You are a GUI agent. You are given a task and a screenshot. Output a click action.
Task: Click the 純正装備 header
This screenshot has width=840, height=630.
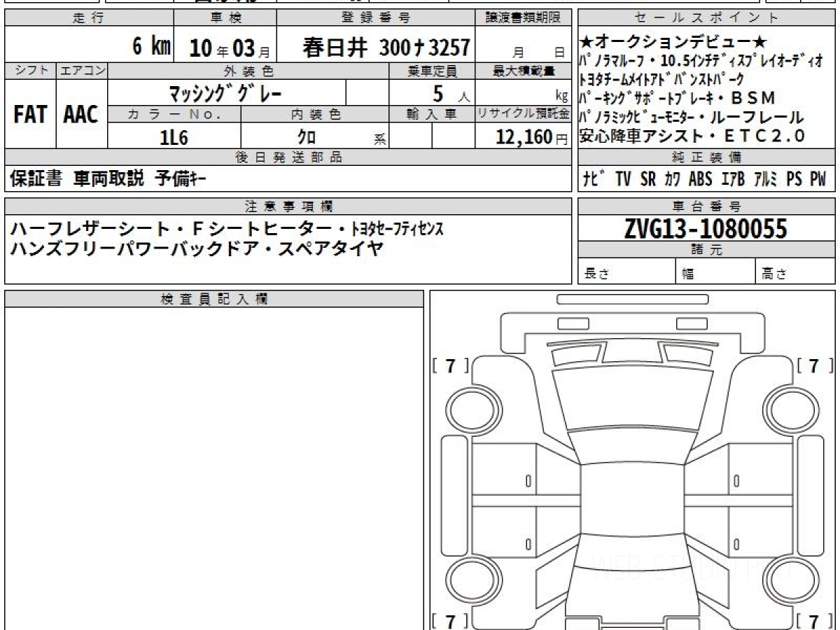[706, 157]
